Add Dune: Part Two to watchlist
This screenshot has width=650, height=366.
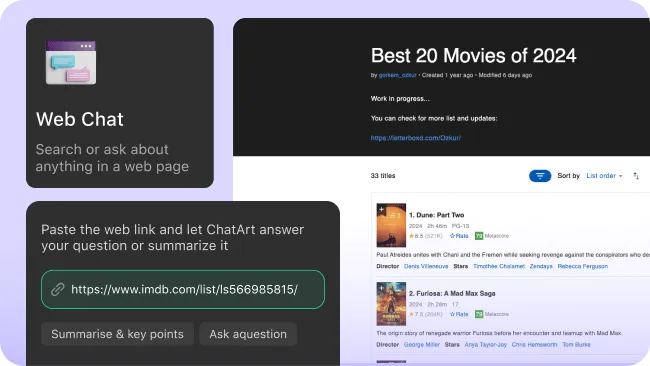(381, 209)
